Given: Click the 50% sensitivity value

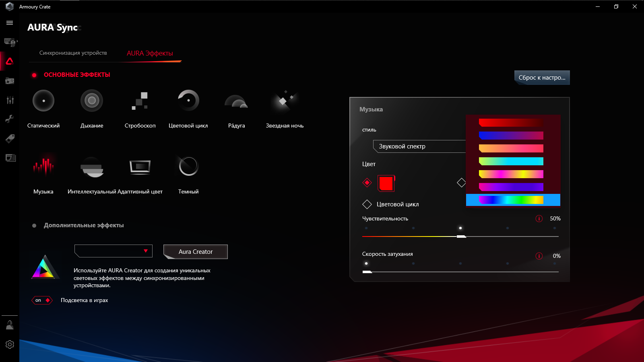Looking at the screenshot, I should 555,218.
